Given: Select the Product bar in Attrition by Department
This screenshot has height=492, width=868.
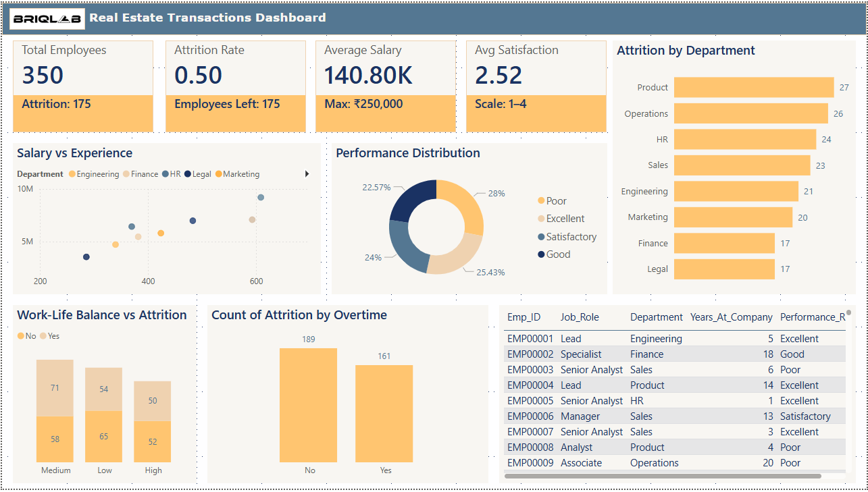Looking at the screenshot, I should (x=753, y=88).
